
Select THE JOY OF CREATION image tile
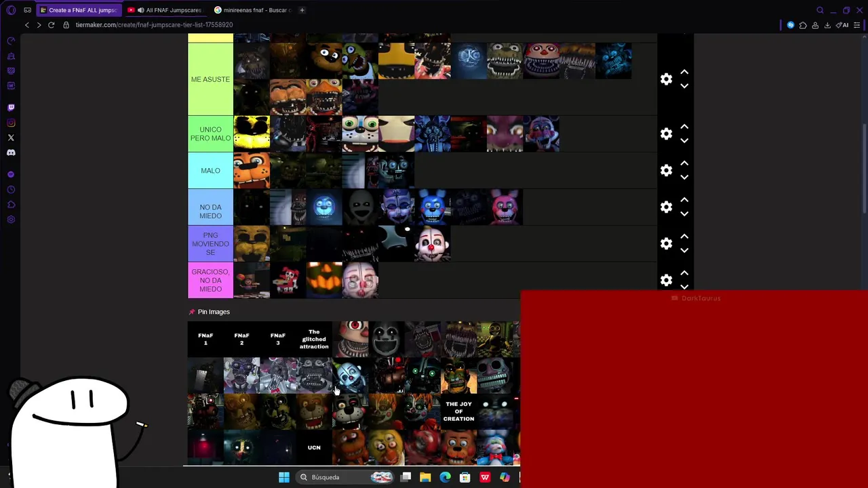coord(459,411)
